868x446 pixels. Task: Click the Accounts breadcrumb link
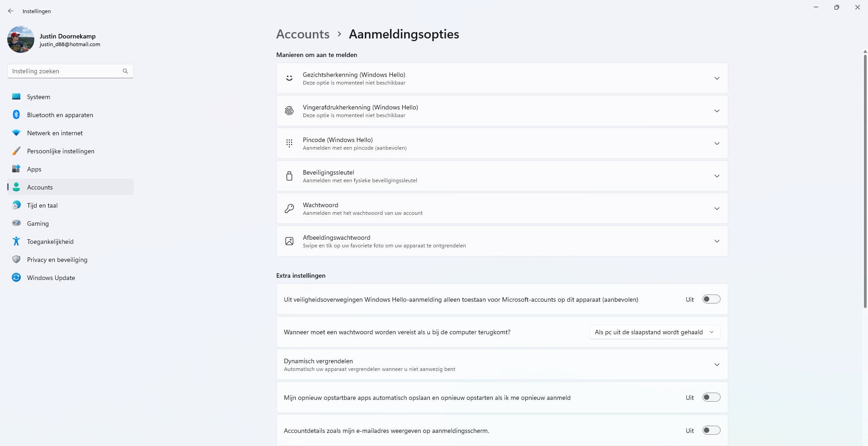click(303, 34)
